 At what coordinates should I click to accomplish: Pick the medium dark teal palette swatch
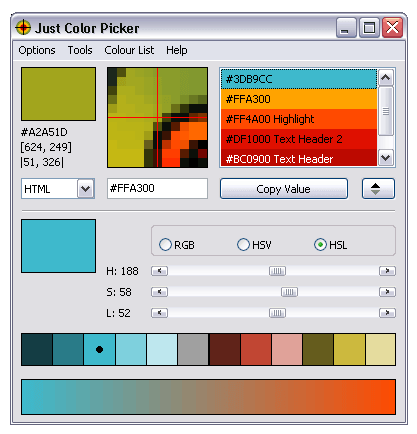[68, 350]
